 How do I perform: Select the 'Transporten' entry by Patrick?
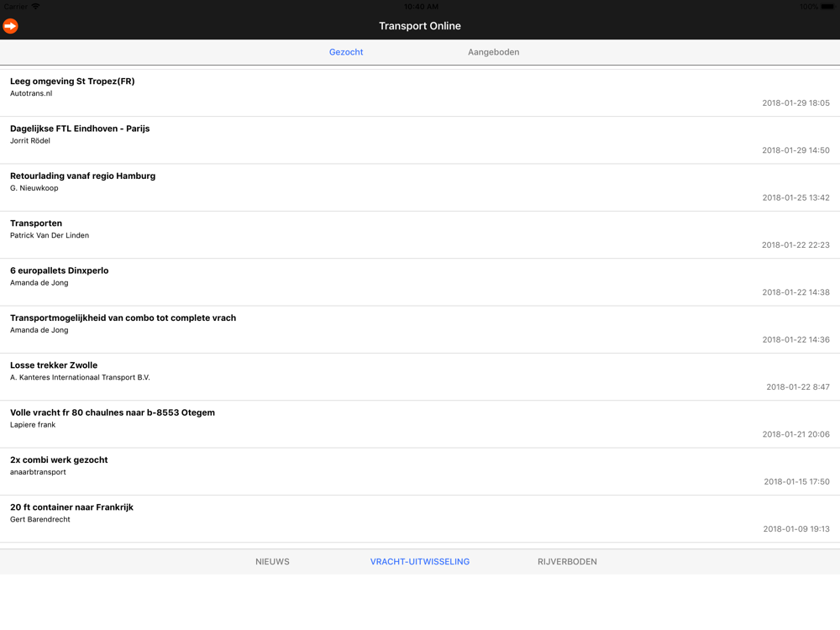(x=420, y=234)
